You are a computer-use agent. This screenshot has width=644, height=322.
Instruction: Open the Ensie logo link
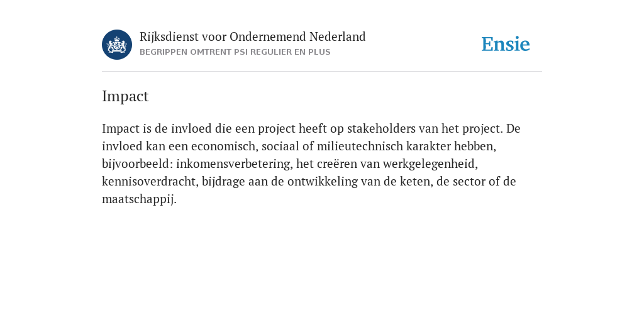(506, 44)
